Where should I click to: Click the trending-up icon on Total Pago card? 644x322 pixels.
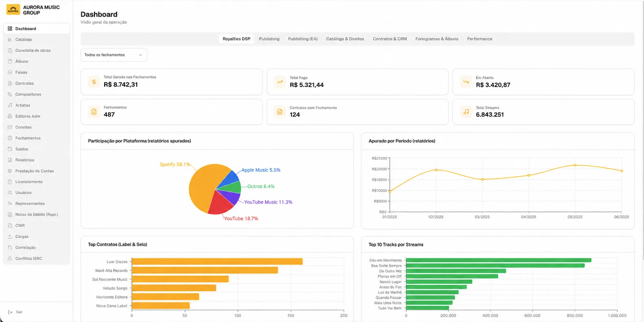[x=280, y=82]
